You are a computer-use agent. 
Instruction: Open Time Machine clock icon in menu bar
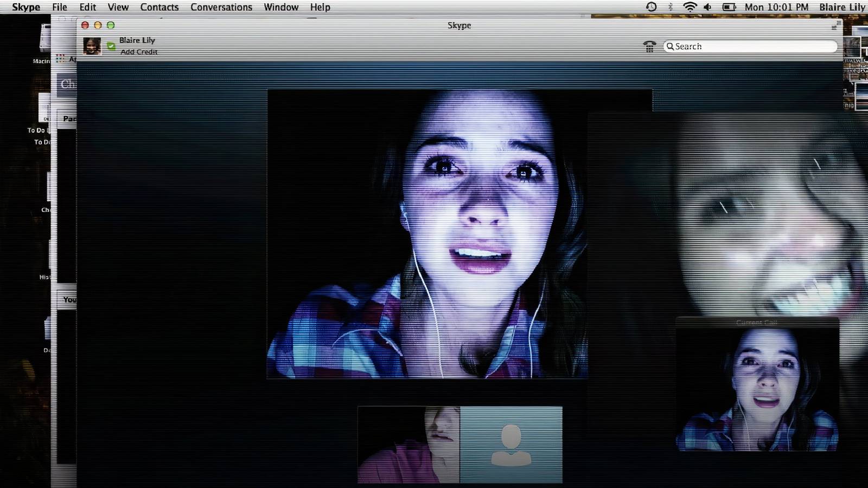pos(651,7)
